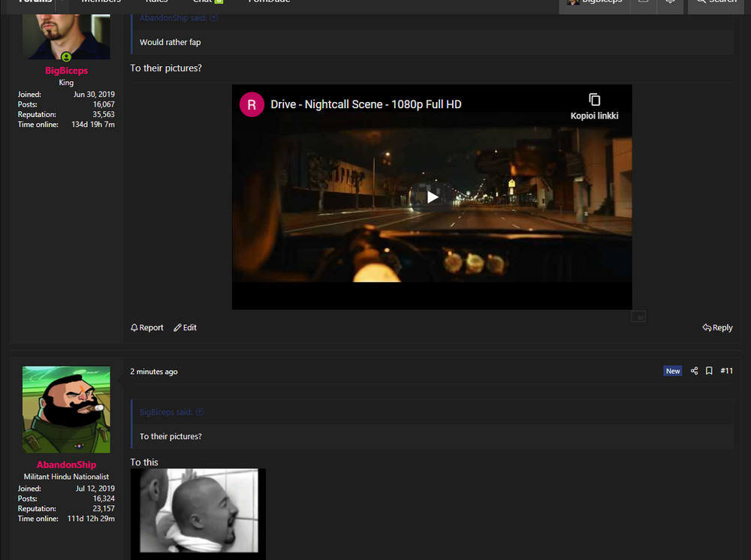This screenshot has height=560, width=751.
Task: Click 'Militant Hindu Nationalist' user title
Action: (66, 477)
